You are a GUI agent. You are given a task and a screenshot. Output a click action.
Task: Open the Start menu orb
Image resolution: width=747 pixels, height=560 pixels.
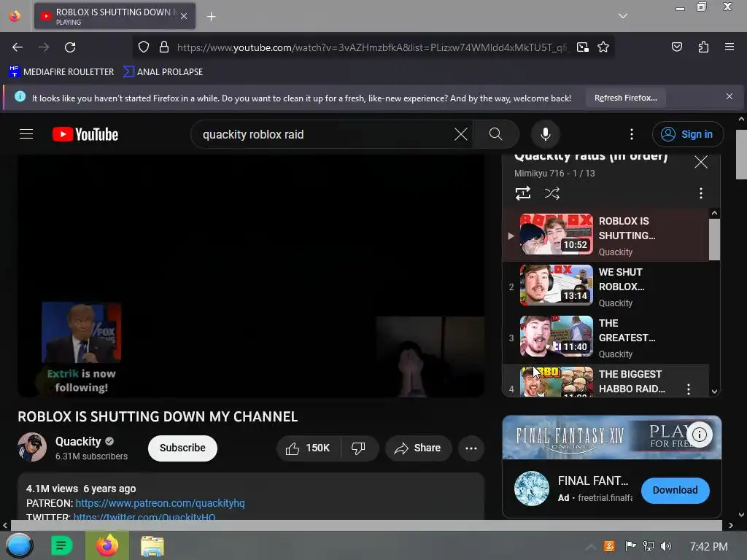point(19,545)
